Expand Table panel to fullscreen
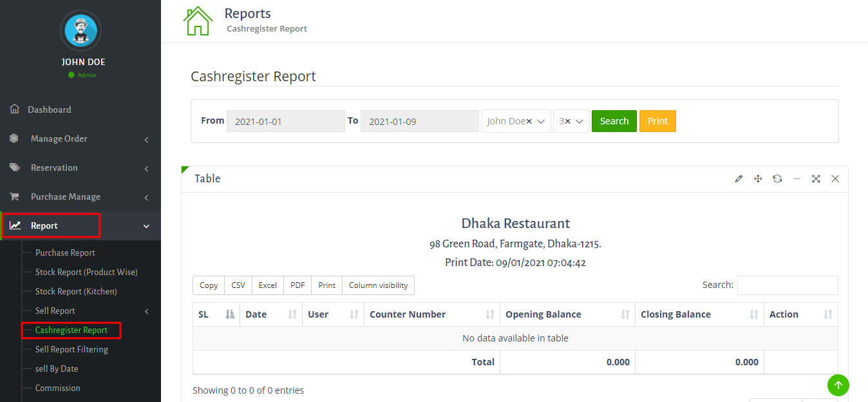The width and height of the screenshot is (868, 402). (816, 178)
